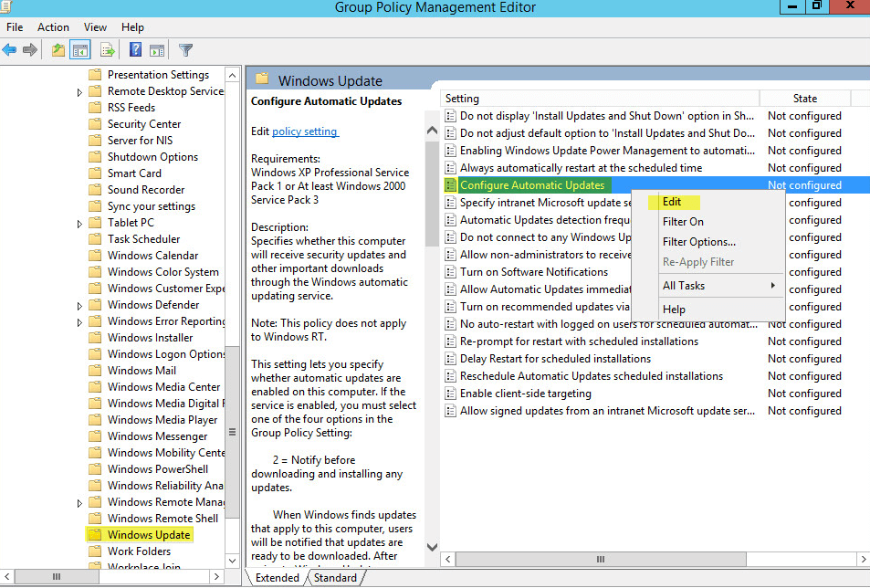
Task: Click the Task Scheduler folder icon
Action: (96, 239)
